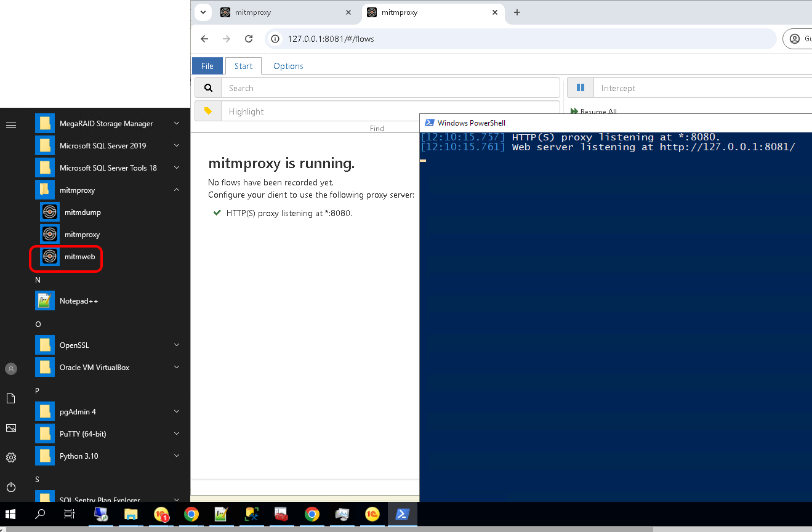Open the Start menu hamburger button
This screenshot has height=532, width=812.
11,125
